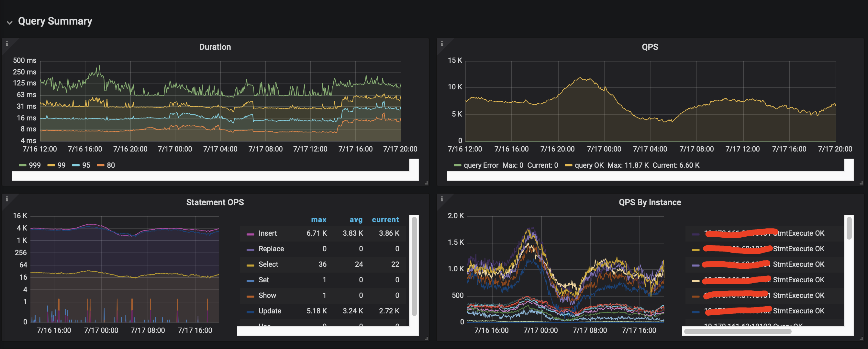Click the Insert current value 3.86 K
868x349 pixels.
tap(389, 233)
